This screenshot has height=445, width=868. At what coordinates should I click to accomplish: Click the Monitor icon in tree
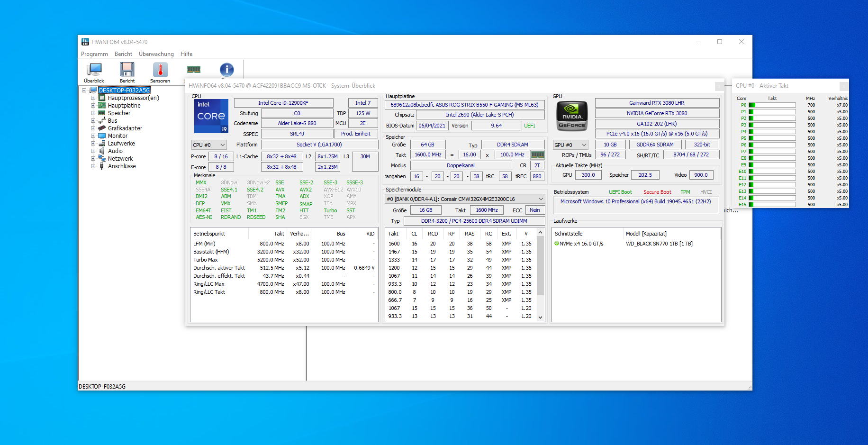(102, 136)
